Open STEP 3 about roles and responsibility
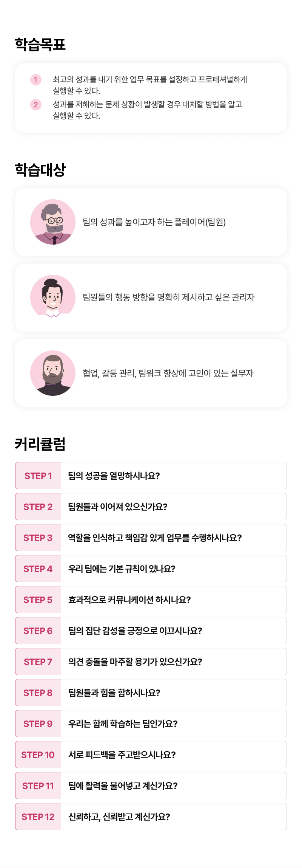 click(x=155, y=538)
